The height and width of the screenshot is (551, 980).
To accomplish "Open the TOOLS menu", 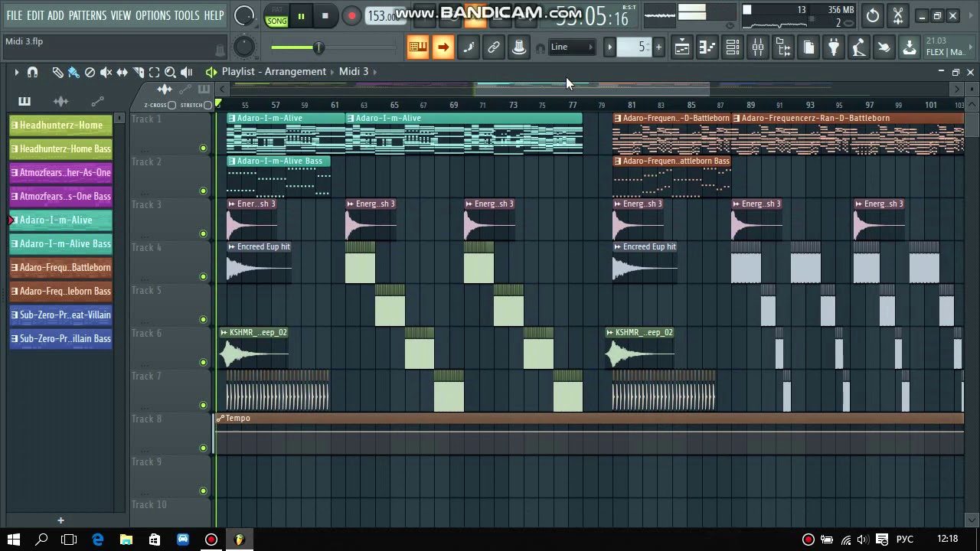I will 187,15.
